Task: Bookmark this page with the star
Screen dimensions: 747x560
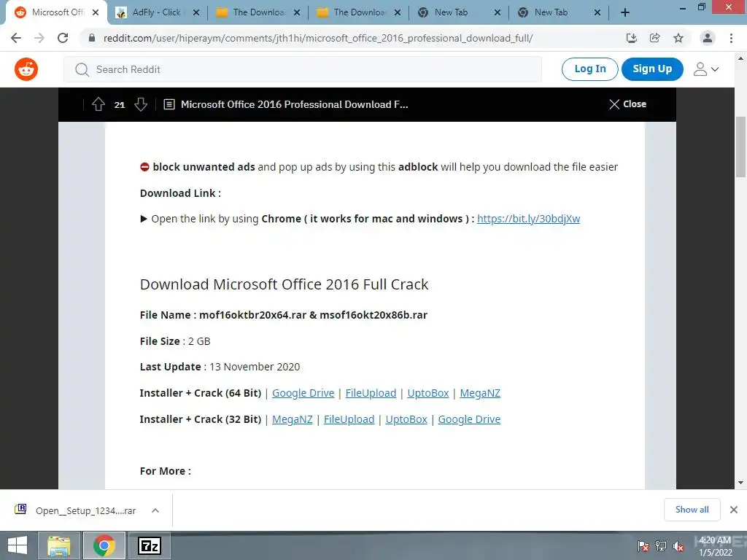Action: pos(678,38)
